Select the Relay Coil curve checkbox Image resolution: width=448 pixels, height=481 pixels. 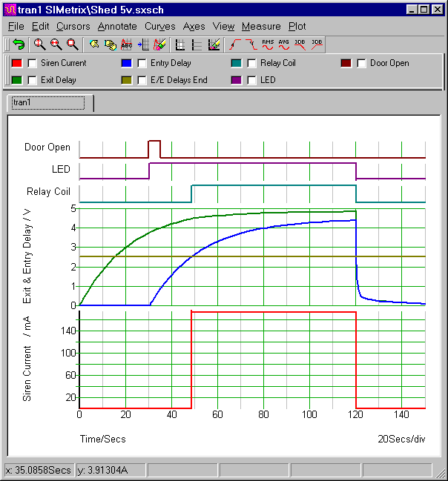pyautogui.click(x=251, y=63)
